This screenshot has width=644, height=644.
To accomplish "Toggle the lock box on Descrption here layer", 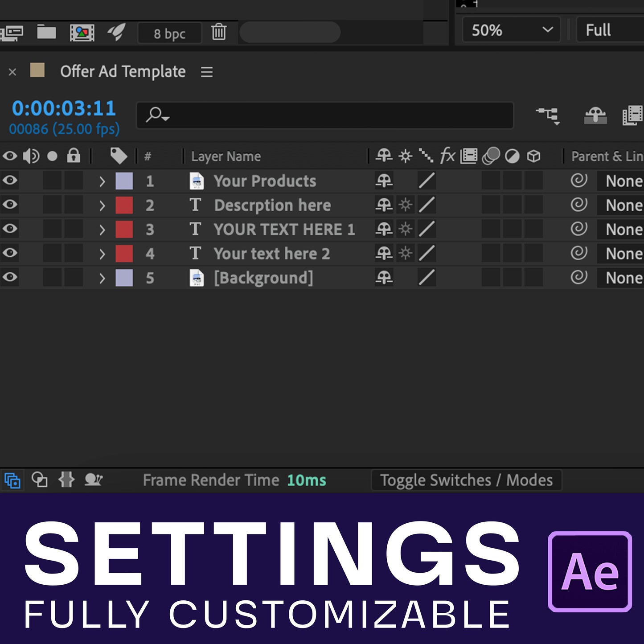I will point(74,205).
